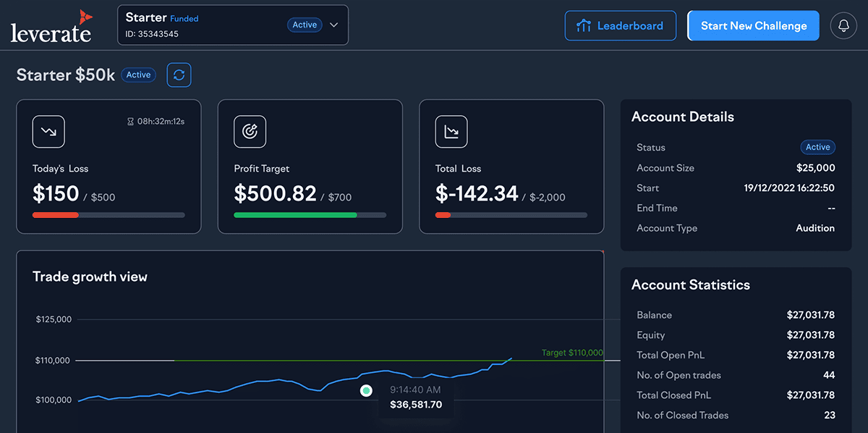
Task: Click the Active badge next to Starter $50k
Action: point(138,75)
